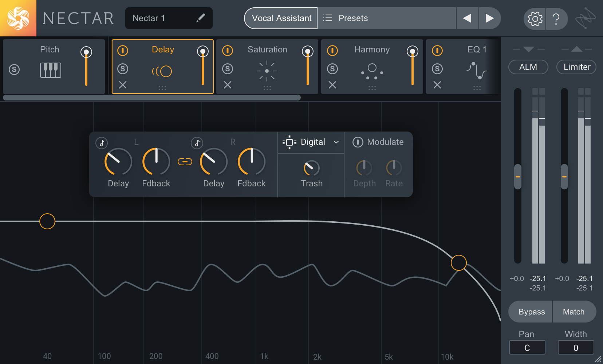Click the pencil icon to rename preset
The image size is (603, 364).
(x=200, y=18)
